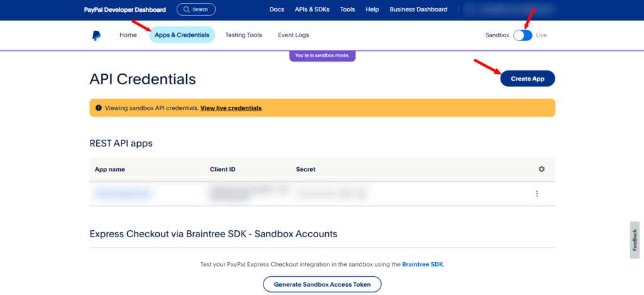Click the Secret column header
Screen dimensions: 644x295
pyautogui.click(x=306, y=169)
